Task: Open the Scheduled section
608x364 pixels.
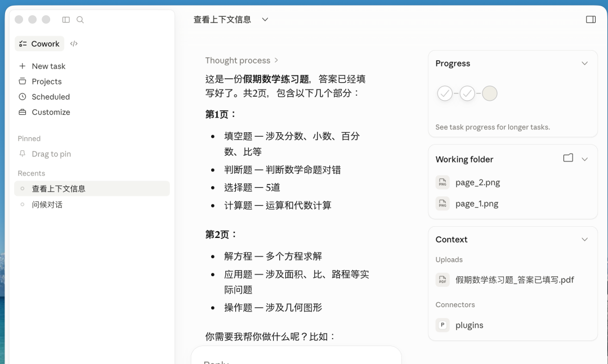Action: pyautogui.click(x=51, y=97)
